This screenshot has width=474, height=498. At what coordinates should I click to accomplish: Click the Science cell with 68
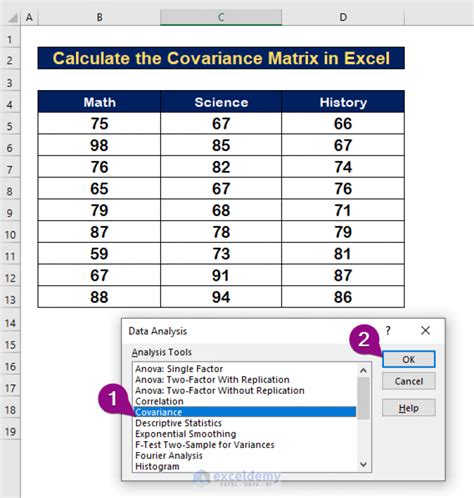point(221,210)
